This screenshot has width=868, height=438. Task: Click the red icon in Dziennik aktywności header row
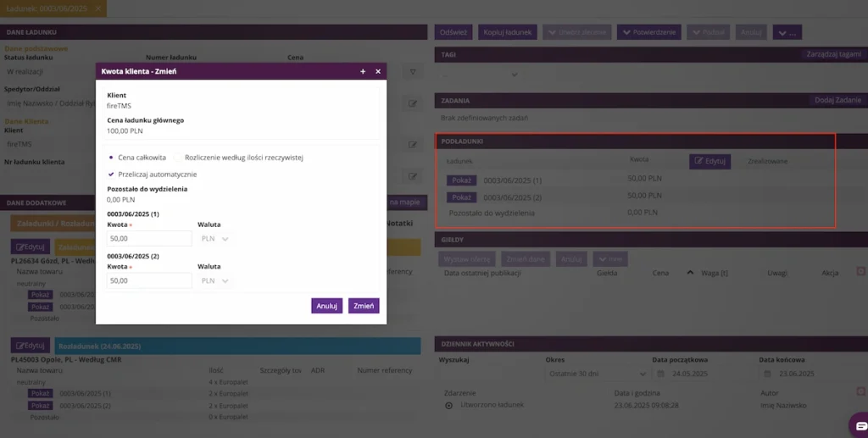[x=860, y=391]
